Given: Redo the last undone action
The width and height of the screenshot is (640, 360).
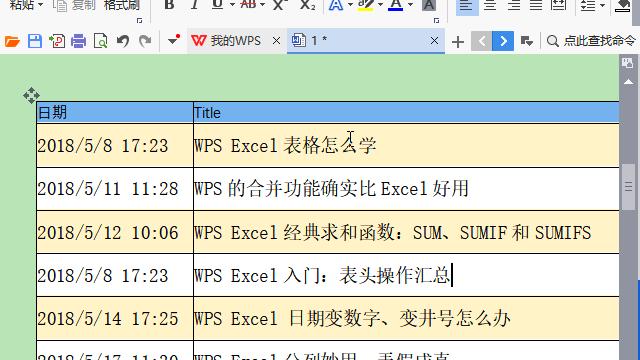Looking at the screenshot, I should [145, 41].
